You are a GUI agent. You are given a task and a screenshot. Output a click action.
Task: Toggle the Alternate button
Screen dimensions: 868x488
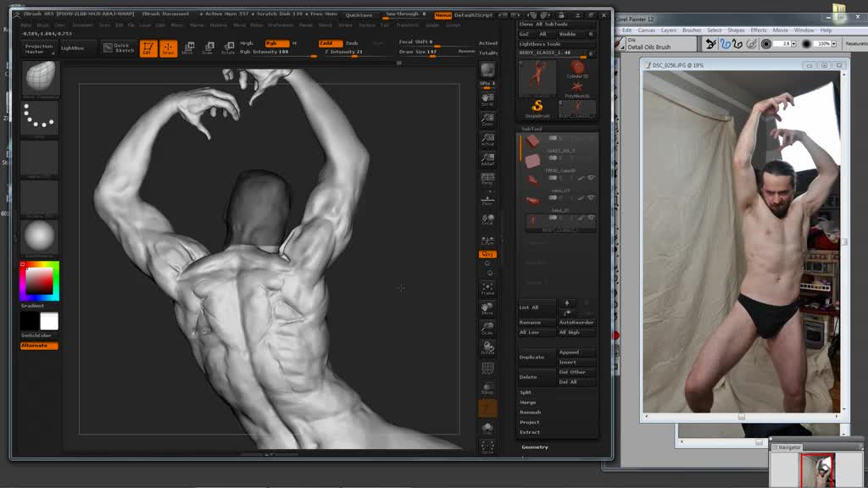(x=39, y=346)
